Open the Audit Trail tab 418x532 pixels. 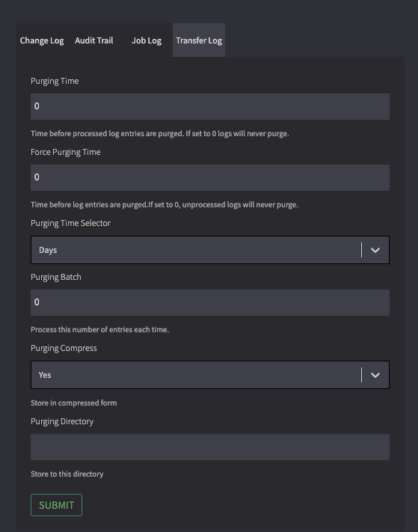click(x=94, y=40)
